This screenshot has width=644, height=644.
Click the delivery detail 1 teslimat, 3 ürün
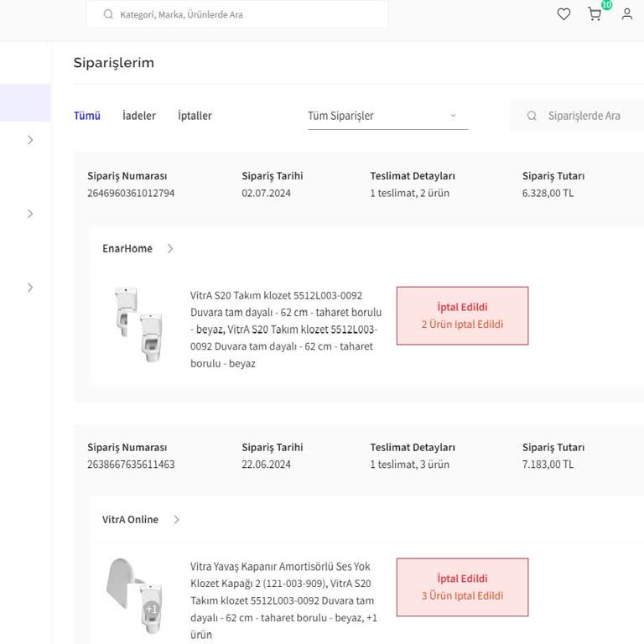409,465
